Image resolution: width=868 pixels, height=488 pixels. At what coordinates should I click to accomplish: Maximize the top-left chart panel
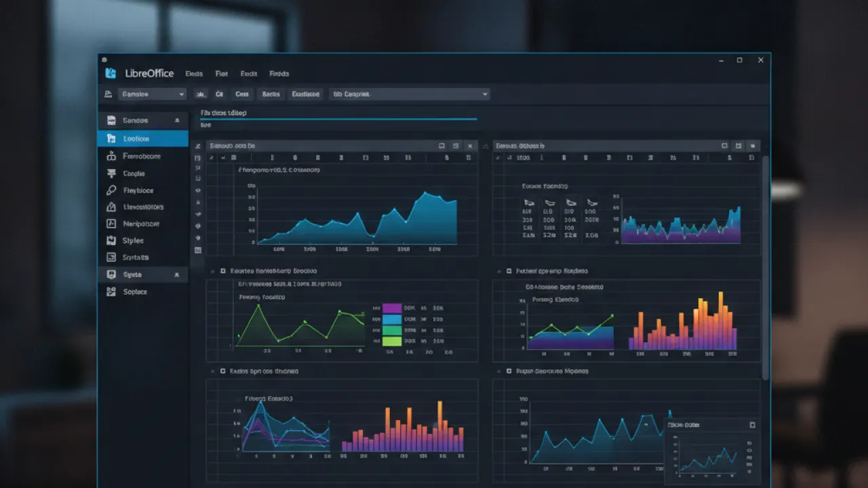pos(442,146)
